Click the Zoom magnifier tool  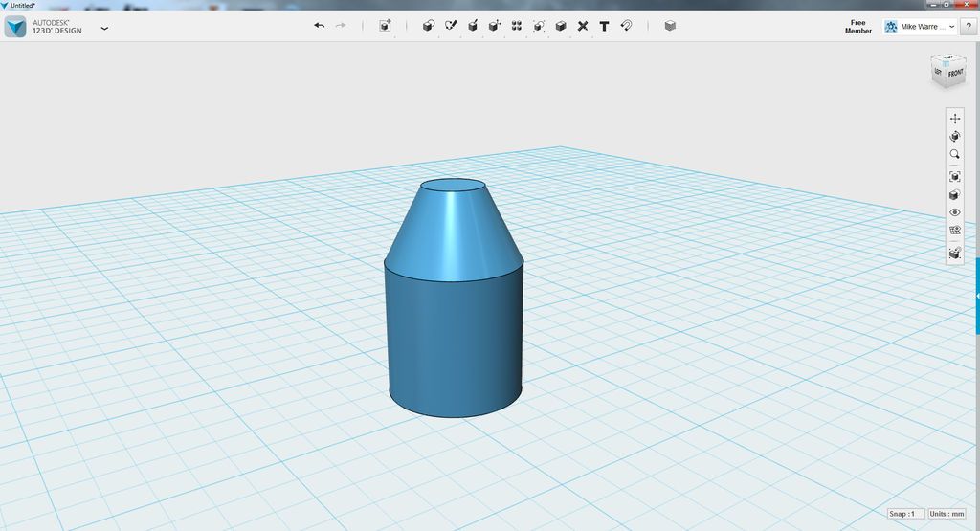point(954,154)
